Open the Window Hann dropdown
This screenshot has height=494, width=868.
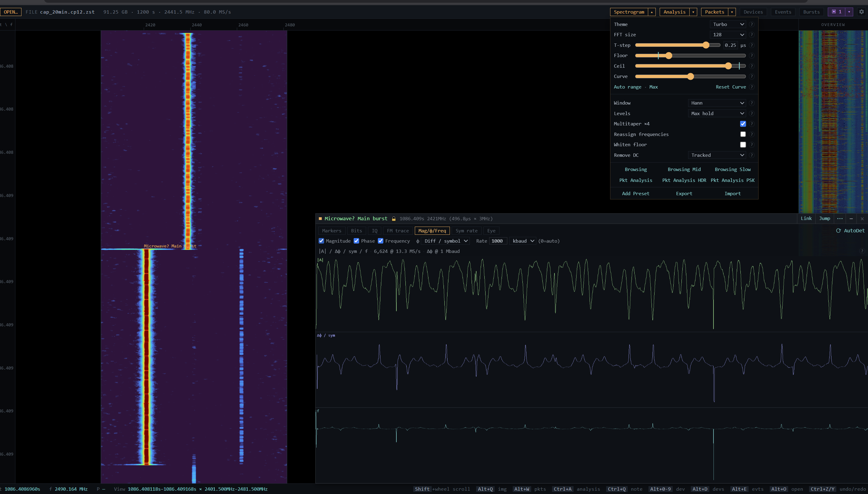point(717,103)
